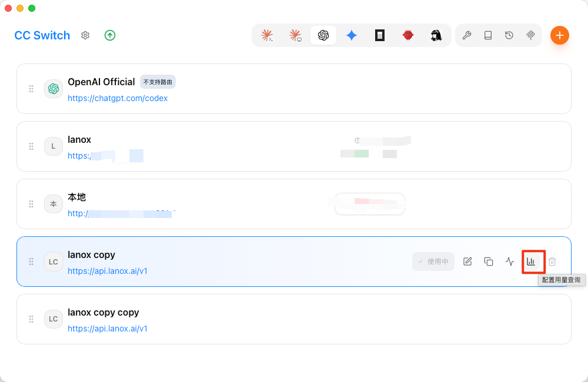588x382 pixels.
Task: Delete lanox copy with trash icon
Action: click(x=552, y=262)
